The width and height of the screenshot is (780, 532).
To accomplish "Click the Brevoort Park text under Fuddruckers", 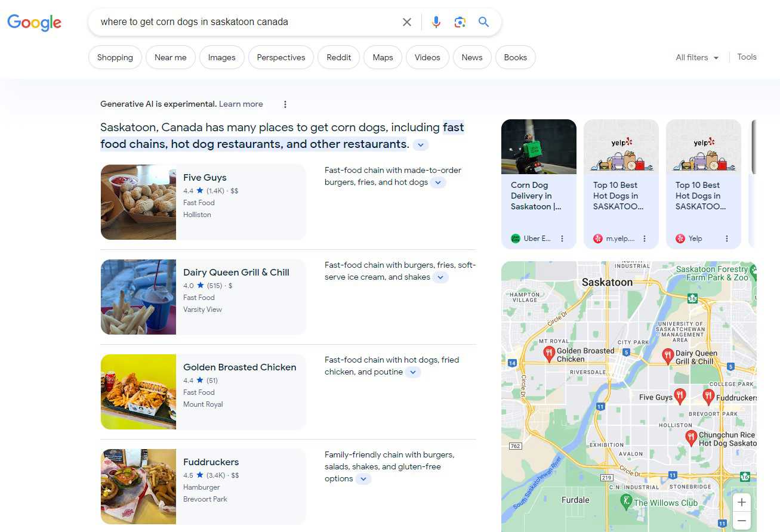I will (x=205, y=499).
